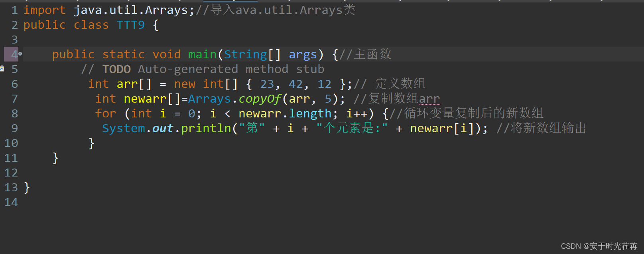644x254 pixels.
Task: Click the 'static' keyword
Action: tap(124, 54)
